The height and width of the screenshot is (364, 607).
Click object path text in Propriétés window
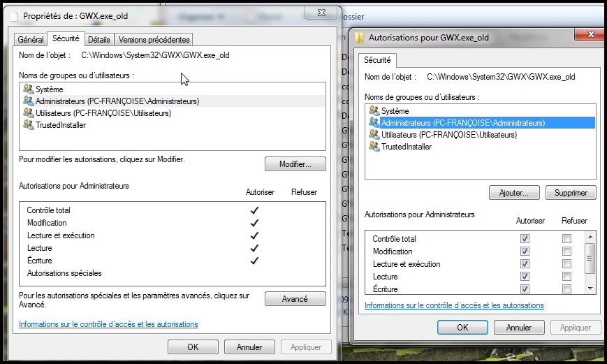(x=155, y=55)
